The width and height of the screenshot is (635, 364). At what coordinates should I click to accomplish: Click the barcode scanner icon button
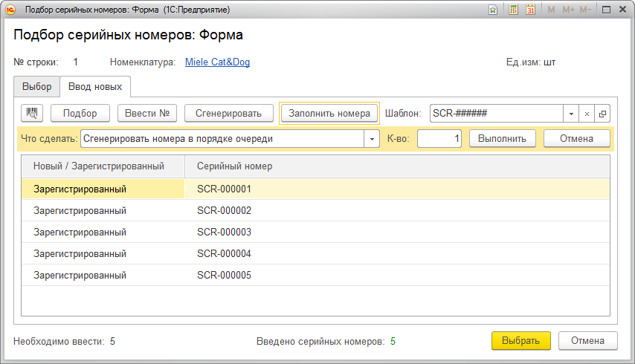pyautogui.click(x=33, y=113)
